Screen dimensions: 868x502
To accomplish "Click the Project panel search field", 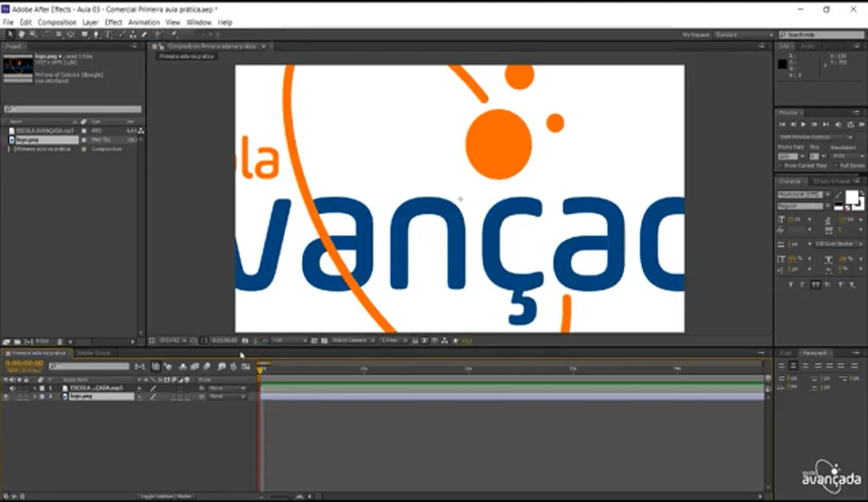I will pos(73,109).
